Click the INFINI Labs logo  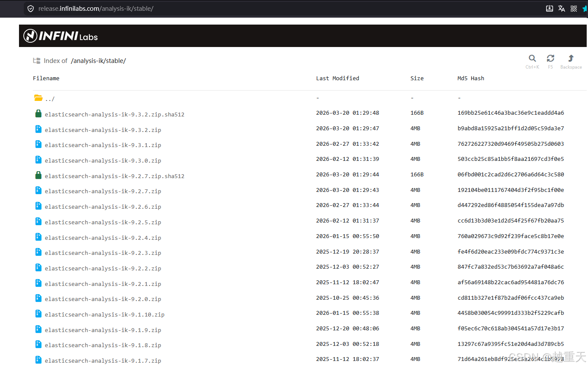61,36
